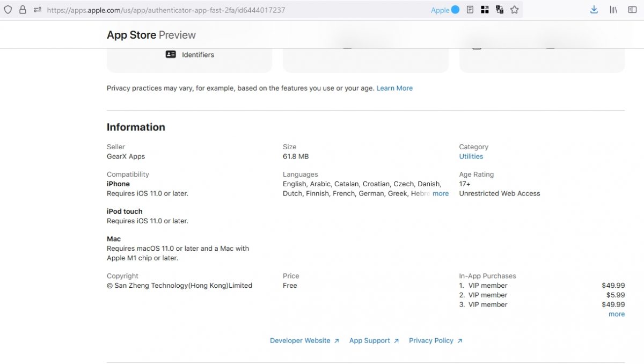Bookmark this page with the star icon
644x364 pixels.
coord(514,10)
